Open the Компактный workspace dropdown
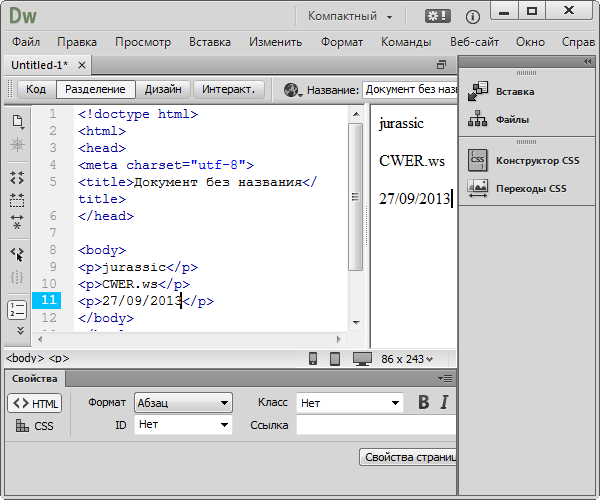The height and width of the screenshot is (500, 600). 350,16
